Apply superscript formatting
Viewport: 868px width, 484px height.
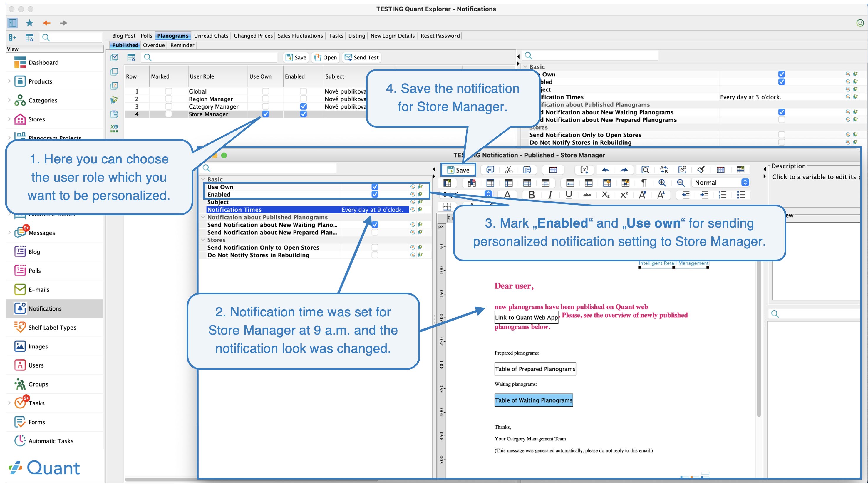coord(624,195)
